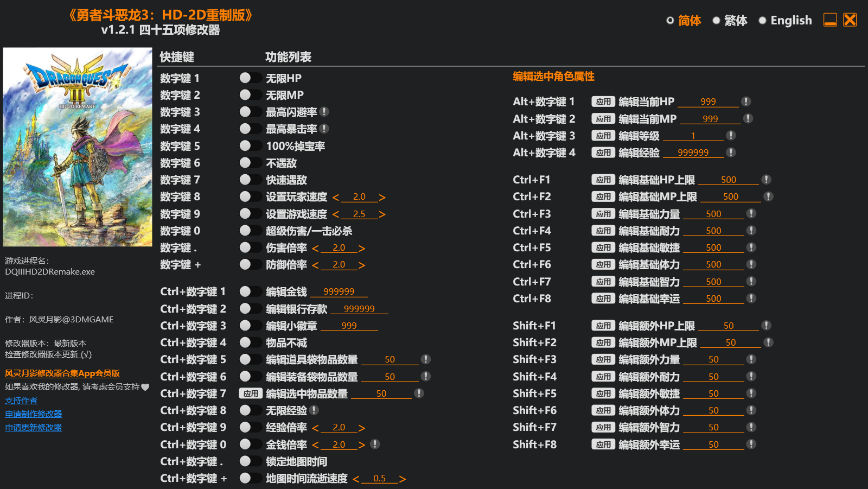Increase 伤害倍率 with right arrow
868x489 pixels.
(x=362, y=249)
